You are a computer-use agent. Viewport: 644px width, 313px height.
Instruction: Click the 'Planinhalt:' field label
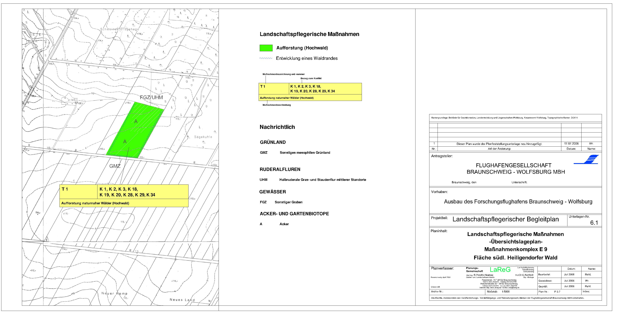(x=439, y=231)
